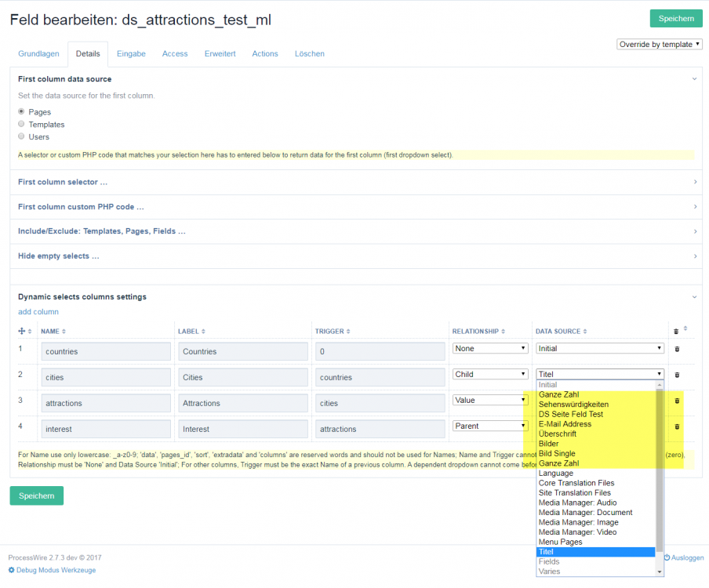Image resolution: width=709 pixels, height=588 pixels.
Task: Click the sort arrows next to NAME header
Action: pyautogui.click(x=64, y=331)
